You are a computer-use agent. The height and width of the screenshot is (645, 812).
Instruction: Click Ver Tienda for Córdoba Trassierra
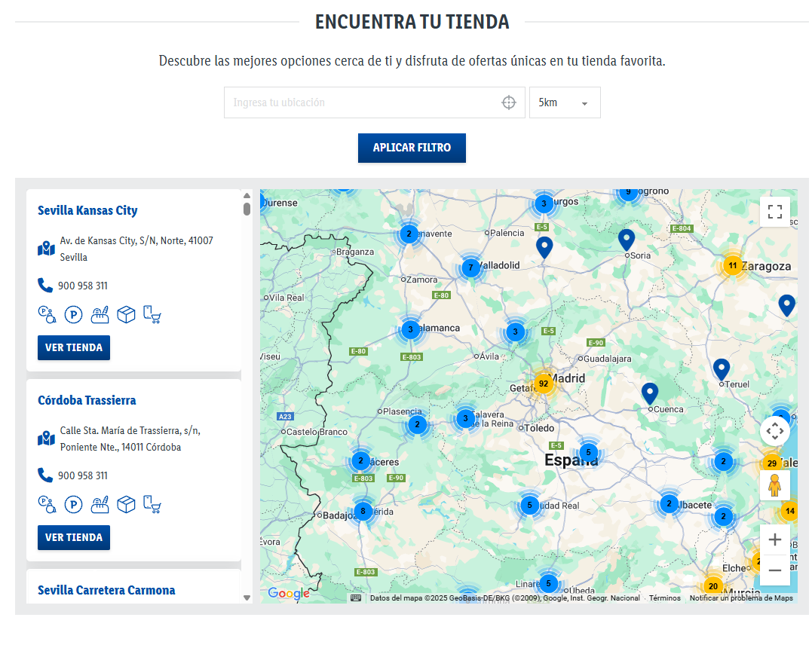click(x=74, y=537)
